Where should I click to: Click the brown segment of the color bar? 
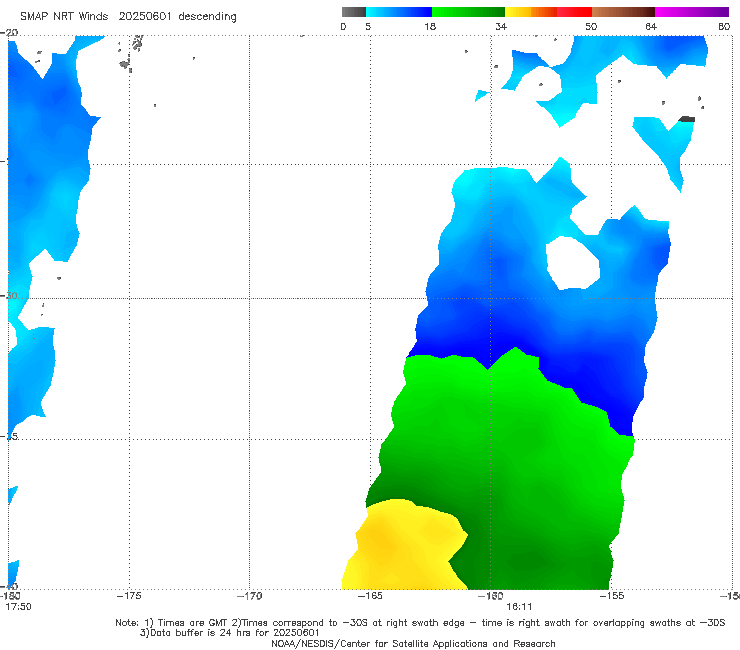(623, 12)
